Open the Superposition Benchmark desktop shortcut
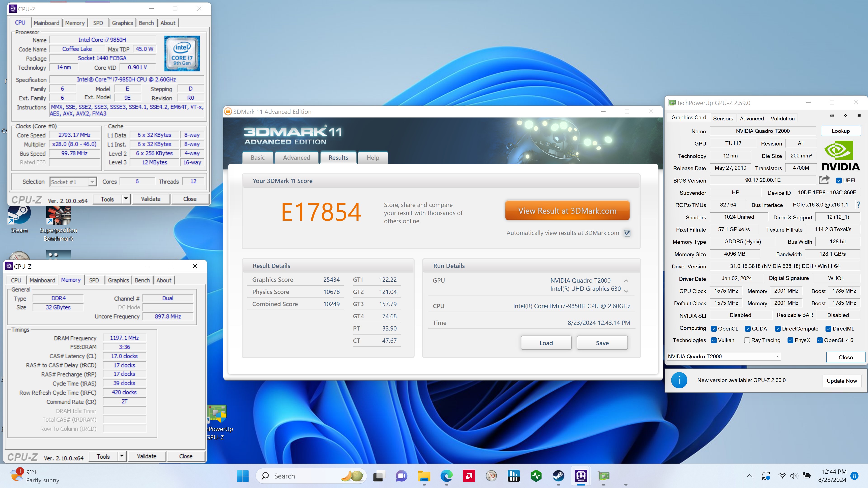The image size is (868, 488). (x=58, y=223)
